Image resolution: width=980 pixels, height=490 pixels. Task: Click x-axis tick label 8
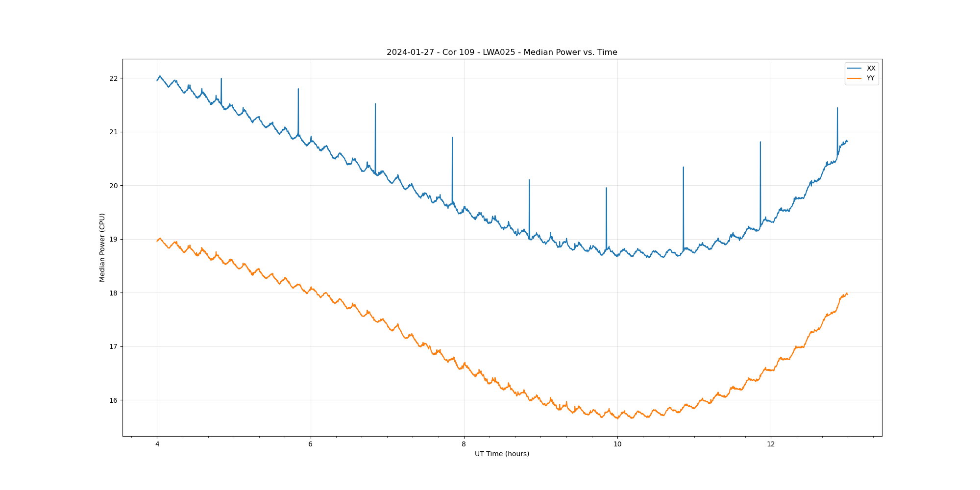click(x=464, y=444)
